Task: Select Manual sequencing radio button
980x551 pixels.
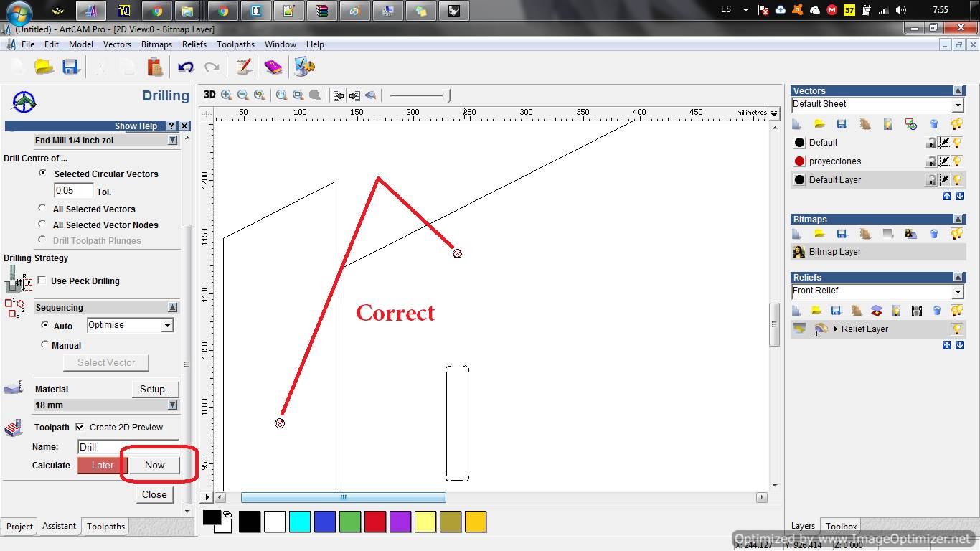Action: 44,344
